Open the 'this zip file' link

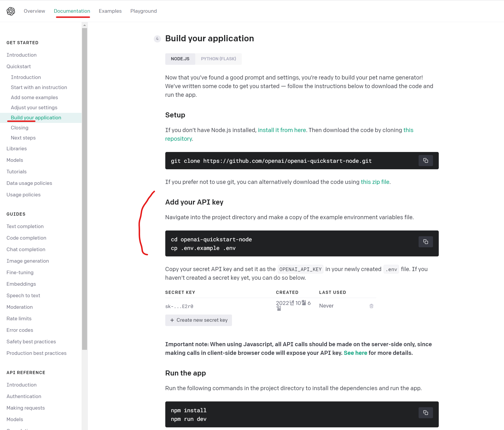point(375,182)
